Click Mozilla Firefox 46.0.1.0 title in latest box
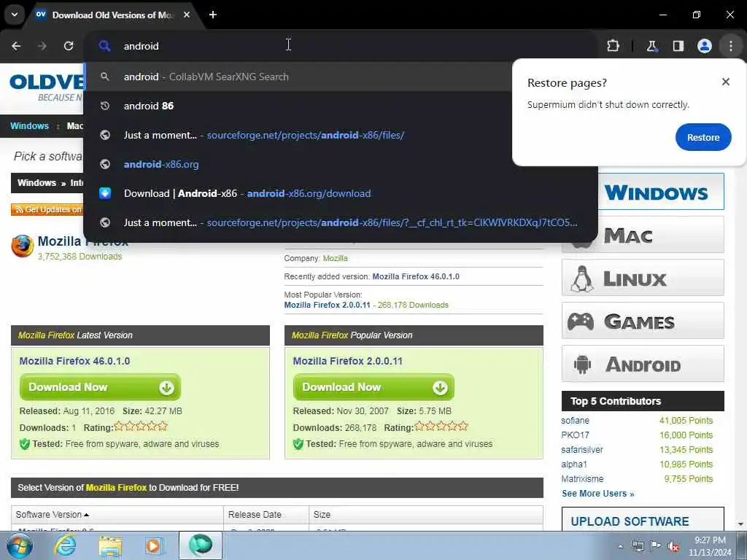Viewport: 747px width, 560px height. (75, 361)
